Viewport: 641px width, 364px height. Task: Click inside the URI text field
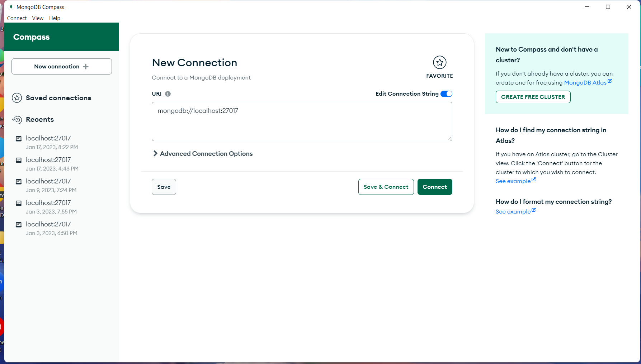click(301, 121)
